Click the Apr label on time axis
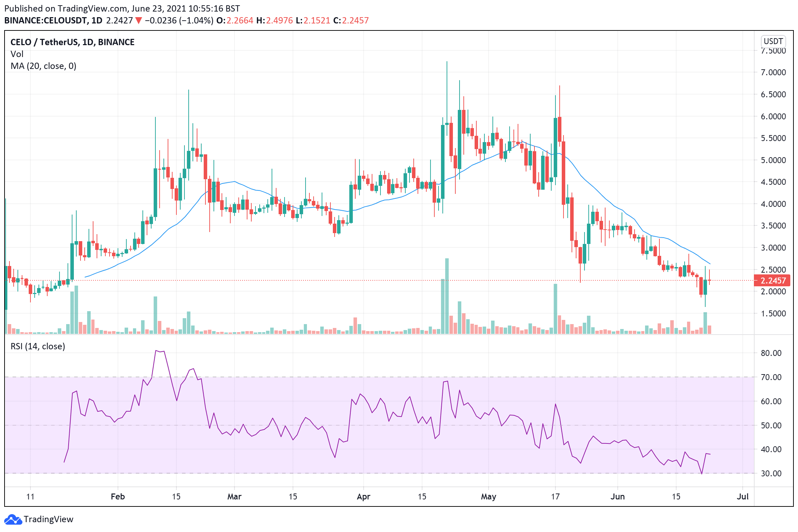Viewport: 798px width, 532px height. coord(364,497)
